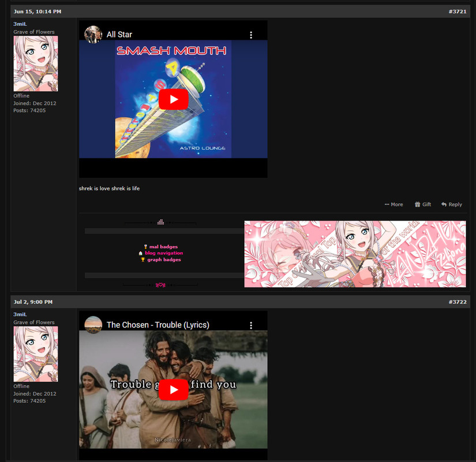This screenshot has width=476, height=462.
Task: Play The Chosen Trouble lyrics video
Action: (x=173, y=390)
